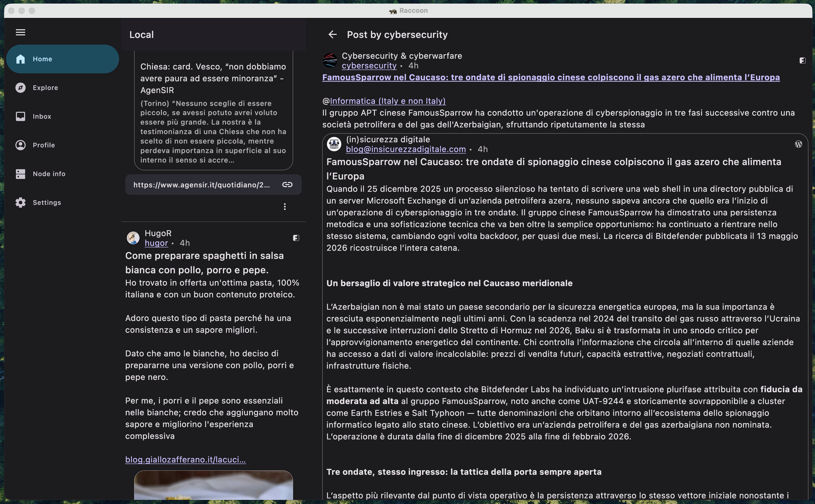This screenshot has width=815, height=504.
Task: Open blog.giallozafferano.it link
Action: 185,459
